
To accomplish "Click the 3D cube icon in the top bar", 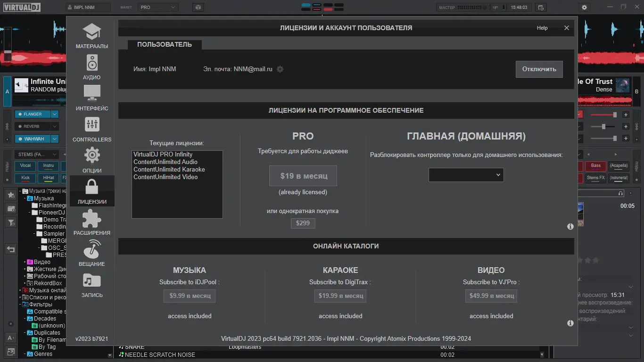I will [198, 8].
